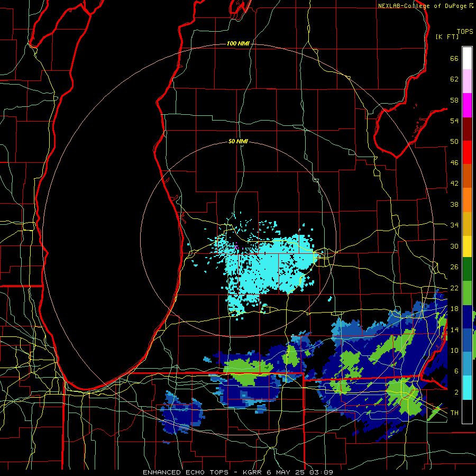Click the '14' legend label
This screenshot has height=476, width=476.
pos(454,329)
